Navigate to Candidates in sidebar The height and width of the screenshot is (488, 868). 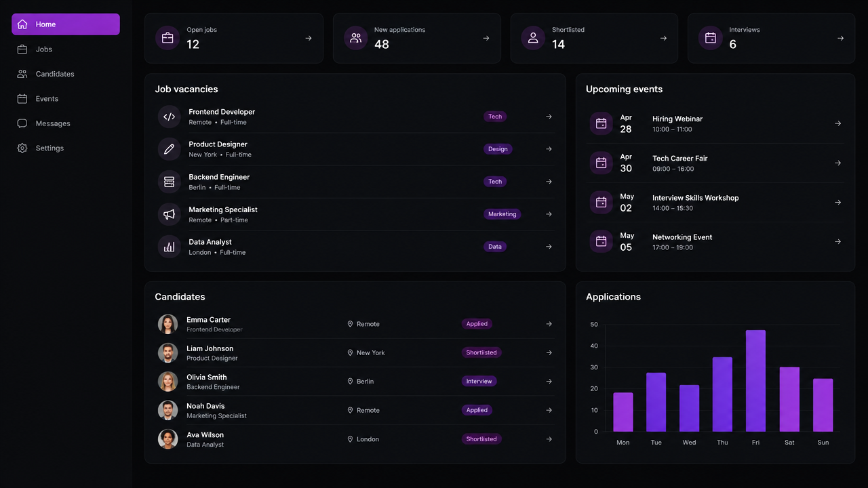click(66, 74)
